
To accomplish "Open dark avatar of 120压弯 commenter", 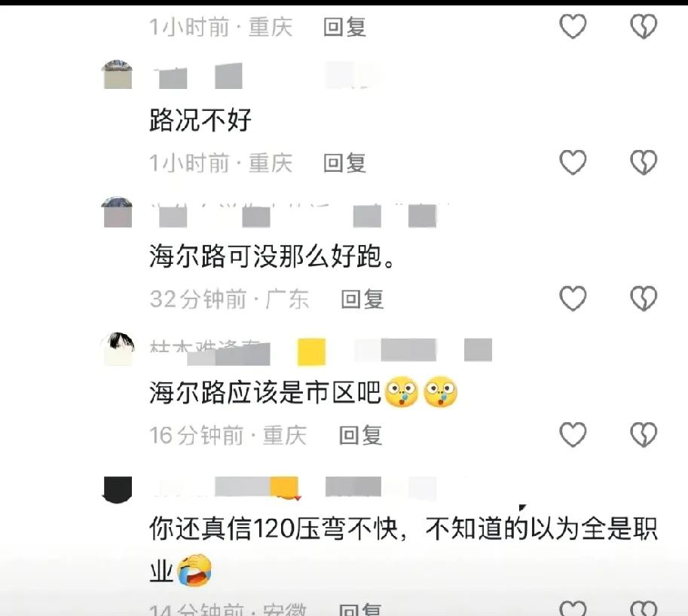I will pyautogui.click(x=117, y=489).
